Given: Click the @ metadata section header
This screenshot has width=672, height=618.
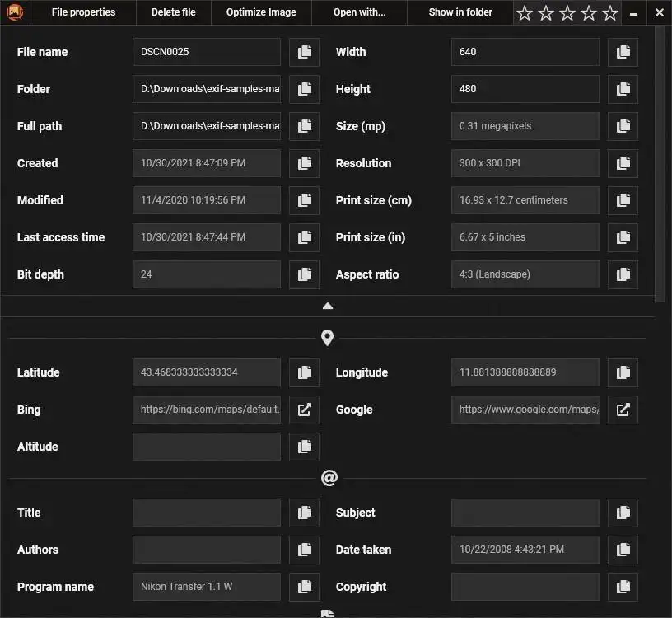Looking at the screenshot, I should [329, 478].
